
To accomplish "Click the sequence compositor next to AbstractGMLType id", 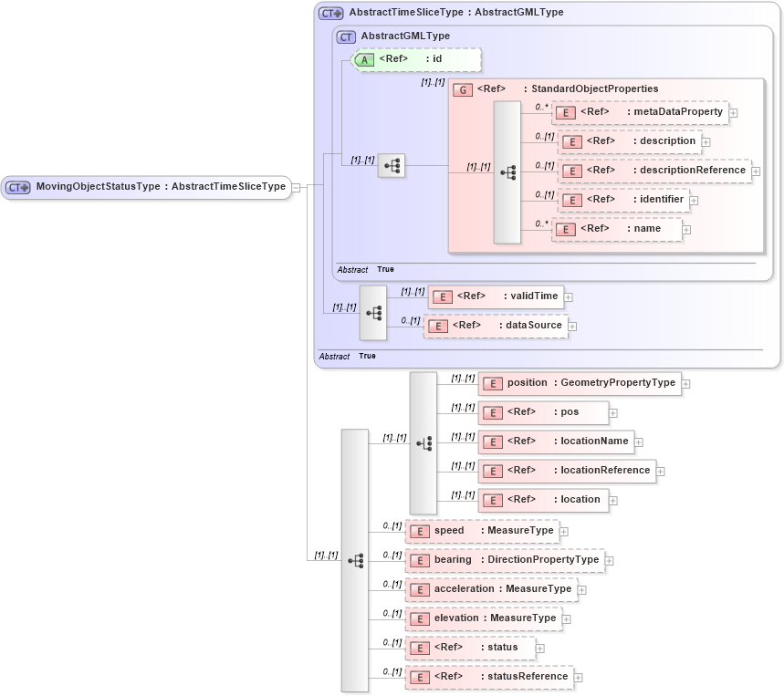I will pos(392,166).
